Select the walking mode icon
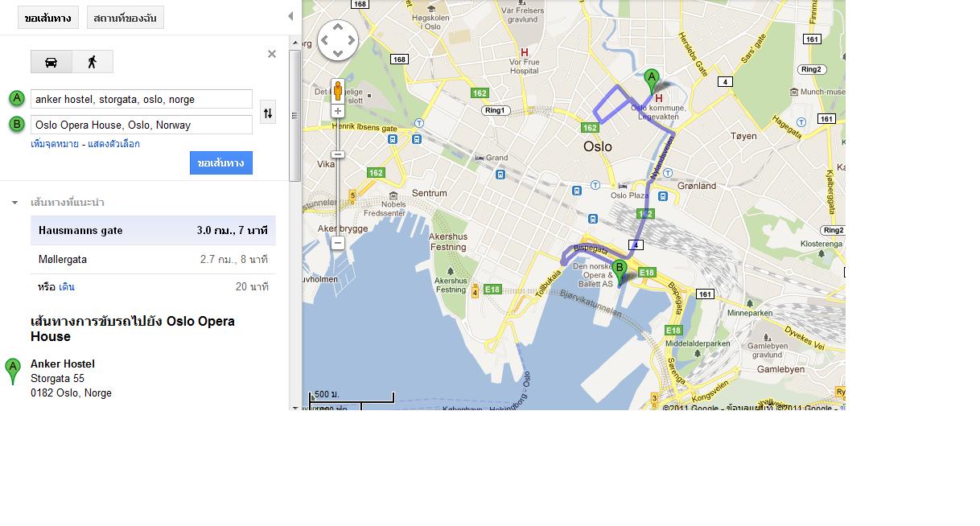 point(93,62)
